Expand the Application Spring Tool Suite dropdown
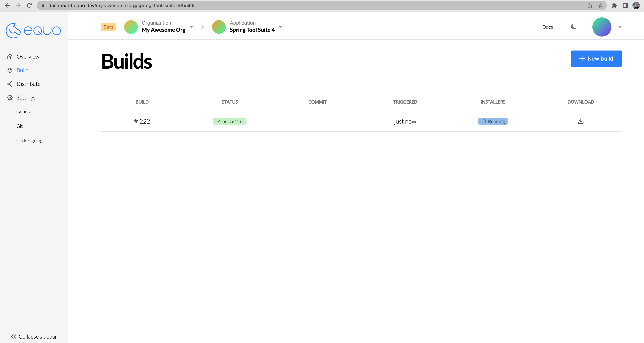The image size is (644, 343). [x=281, y=27]
